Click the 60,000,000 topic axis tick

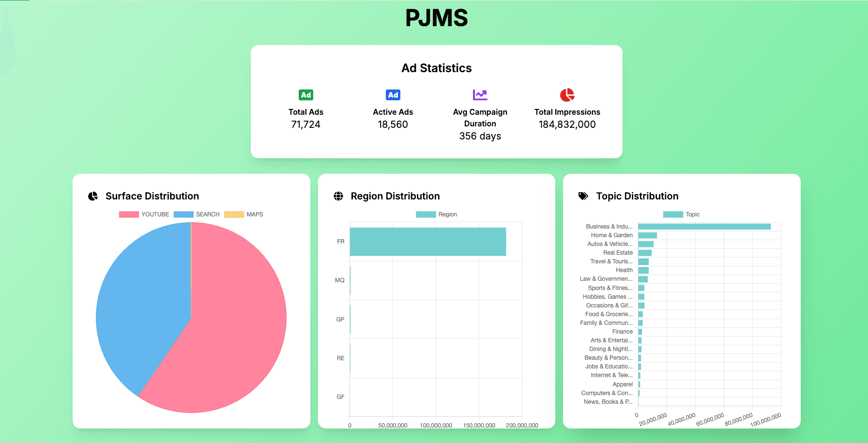710,419
